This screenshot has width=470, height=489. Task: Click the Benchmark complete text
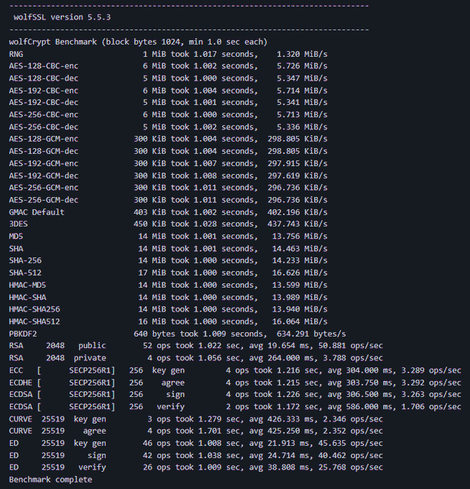51,480
